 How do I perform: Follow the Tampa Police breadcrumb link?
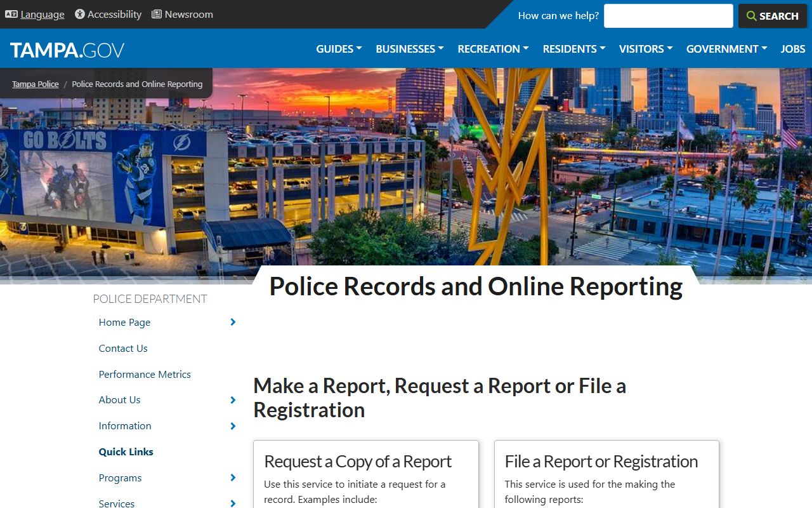click(x=36, y=84)
